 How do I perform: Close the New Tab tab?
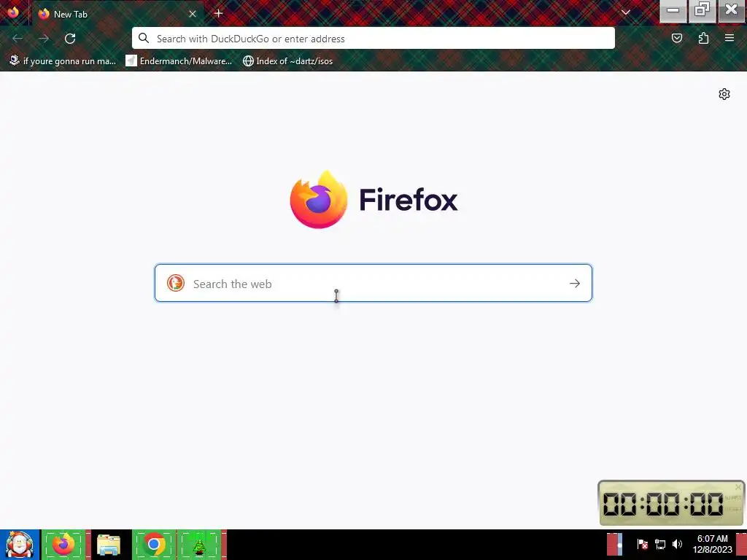click(193, 14)
